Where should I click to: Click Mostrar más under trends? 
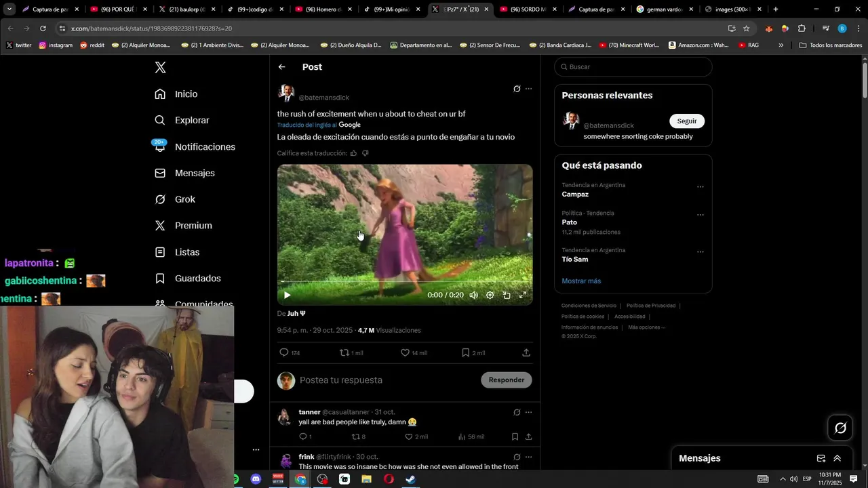581,281
